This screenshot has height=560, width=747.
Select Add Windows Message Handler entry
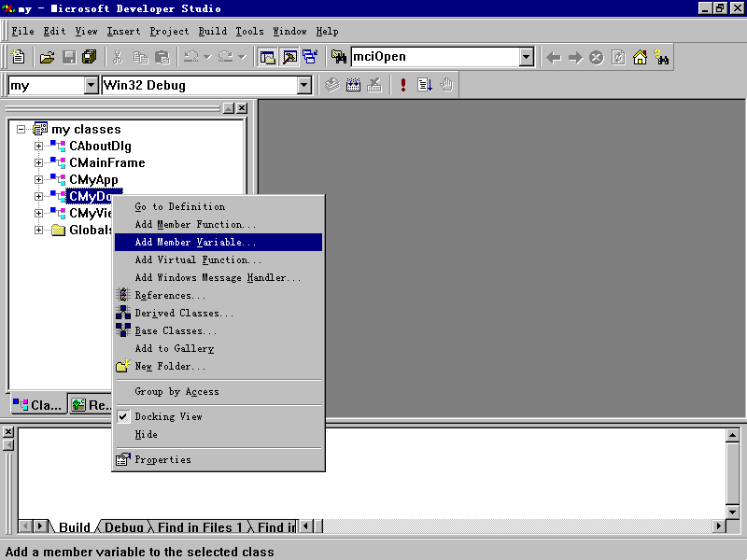coord(218,277)
